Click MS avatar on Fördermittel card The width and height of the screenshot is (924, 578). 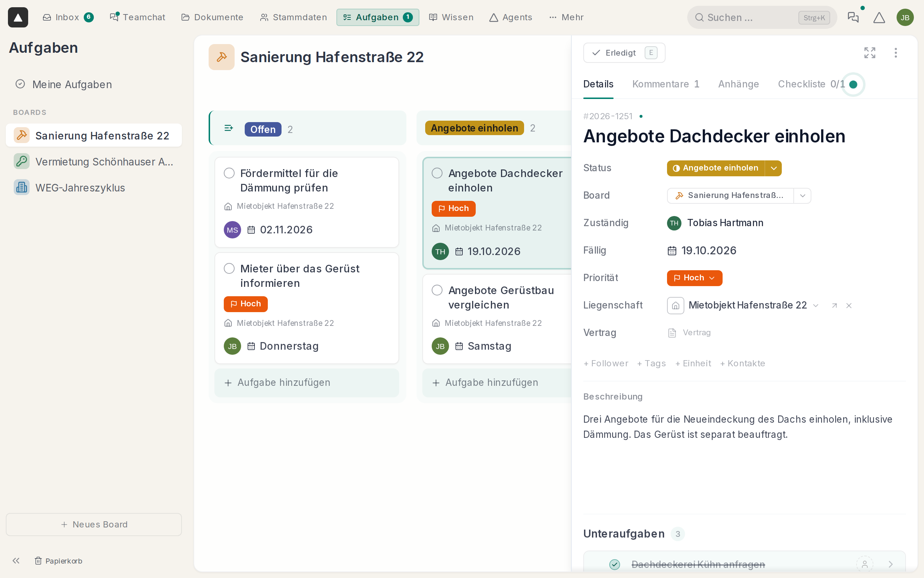click(x=232, y=230)
